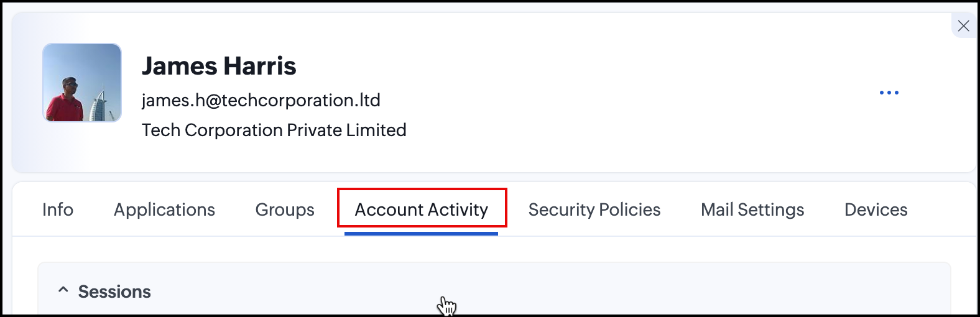Open the Applications tab
The image size is (980, 317).
[164, 209]
